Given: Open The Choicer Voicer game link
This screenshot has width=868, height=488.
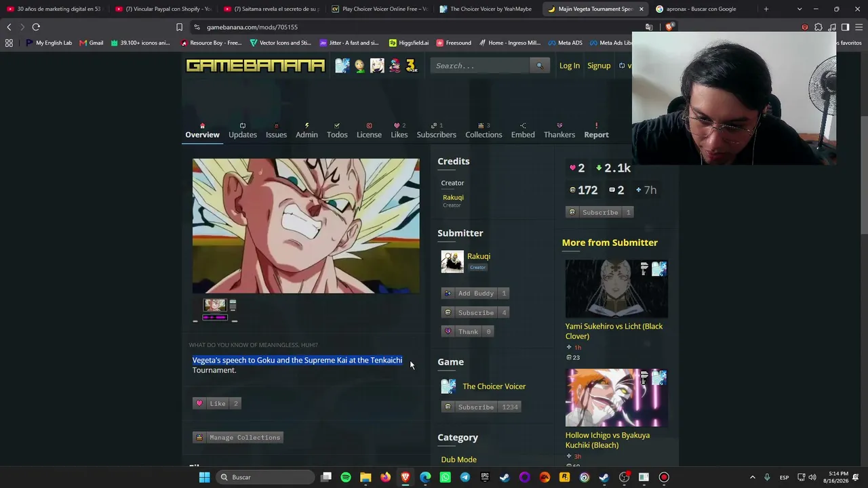Looking at the screenshot, I should (x=494, y=386).
